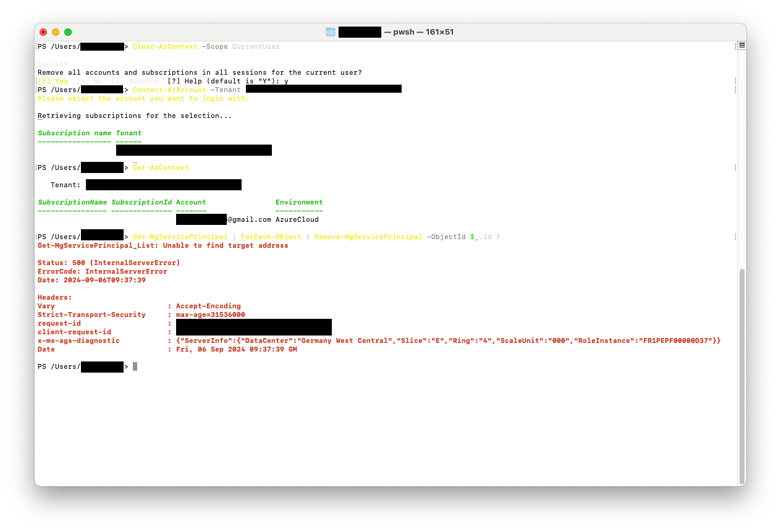Image resolution: width=781 pixels, height=532 pixels.
Task: Click the folder proxy icon in title bar
Action: tap(331, 32)
